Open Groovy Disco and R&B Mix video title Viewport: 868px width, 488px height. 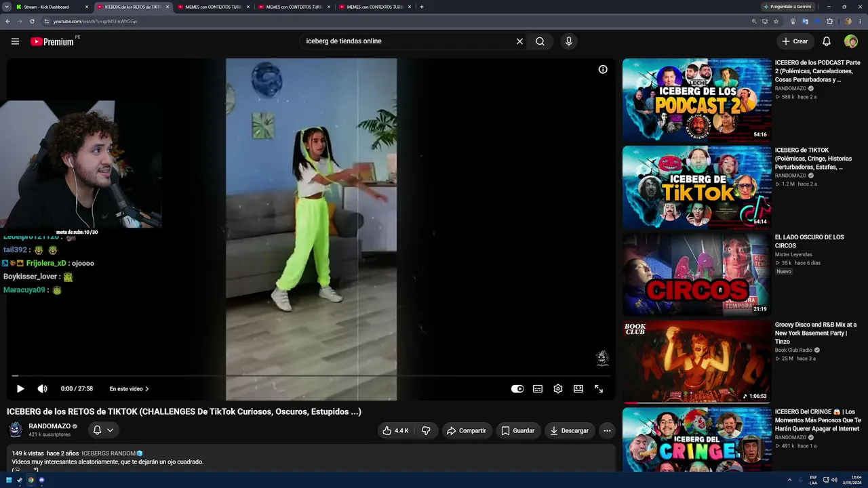pos(816,333)
